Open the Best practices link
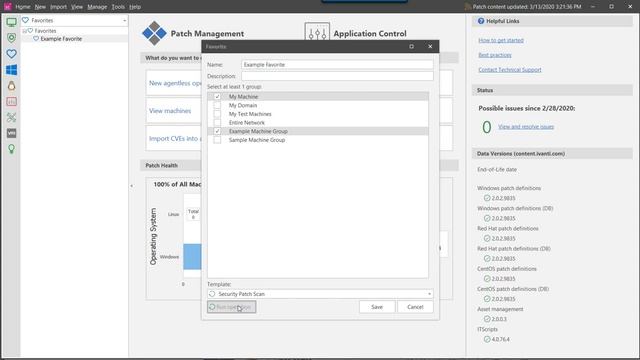640x360 pixels. [x=495, y=55]
